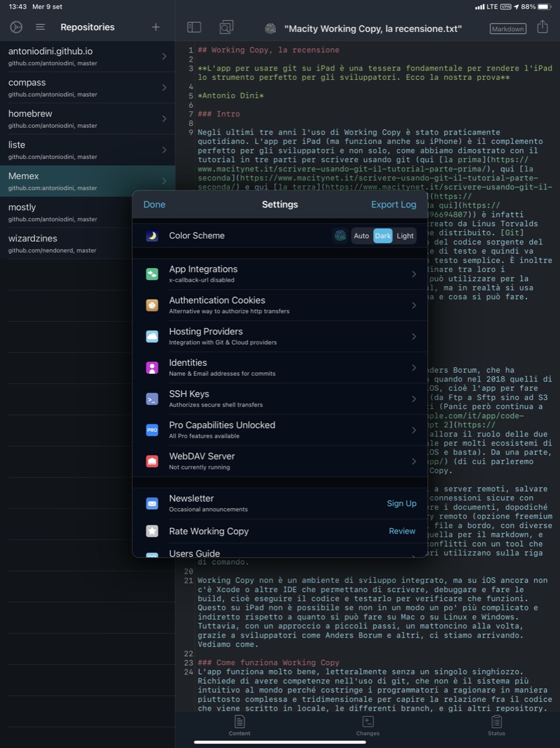Click the Rate Working Copy star icon
The image size is (560, 748).
click(x=152, y=531)
